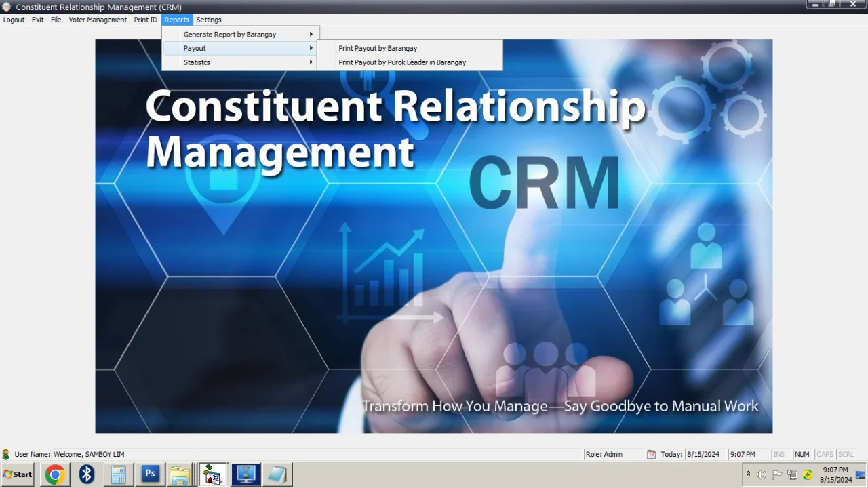Viewport: 868px width, 488px height.
Task: Click the user icon beside User Name
Action: tap(6, 454)
